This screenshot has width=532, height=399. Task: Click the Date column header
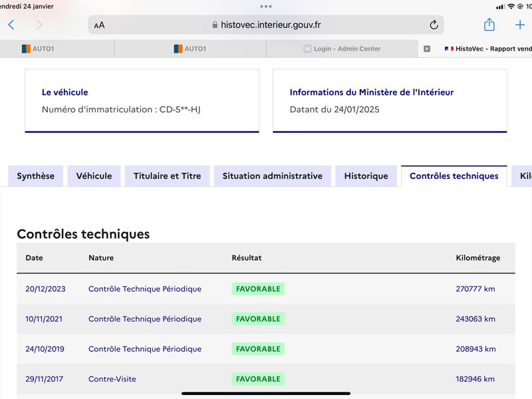tap(35, 258)
